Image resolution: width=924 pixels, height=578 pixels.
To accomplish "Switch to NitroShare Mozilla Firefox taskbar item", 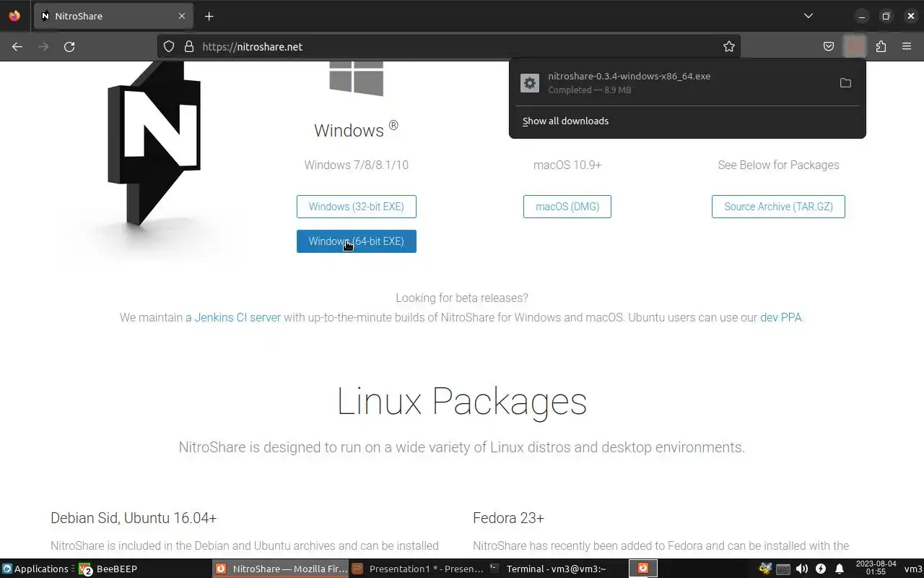I will click(282, 569).
